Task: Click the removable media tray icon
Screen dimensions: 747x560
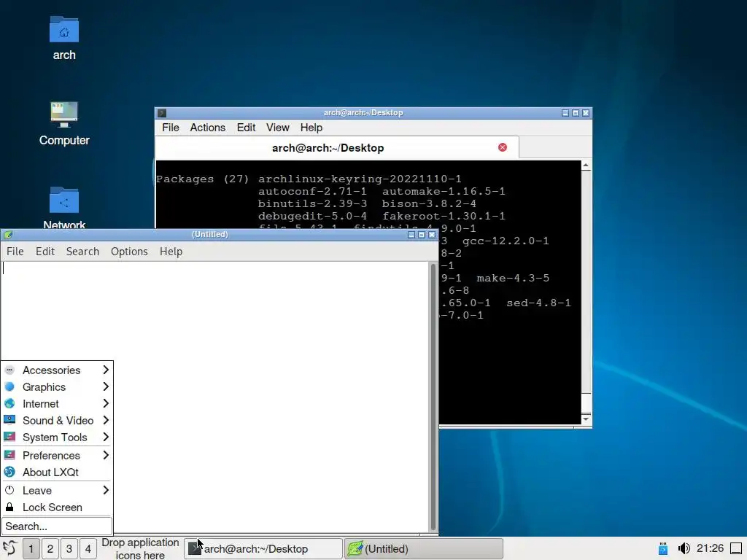Action: click(x=662, y=548)
